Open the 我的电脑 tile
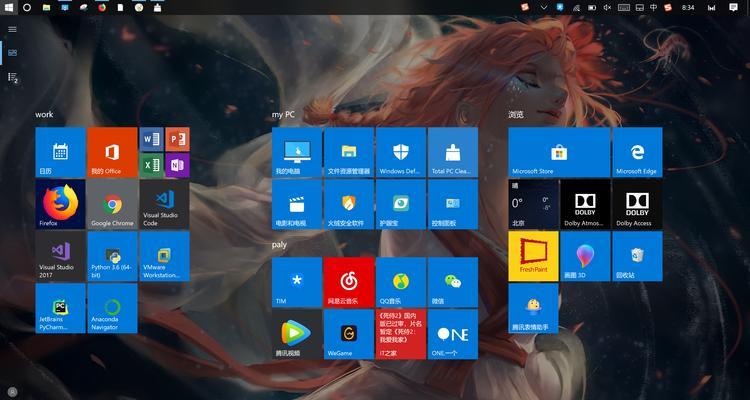The height and width of the screenshot is (400, 750). pos(297,152)
